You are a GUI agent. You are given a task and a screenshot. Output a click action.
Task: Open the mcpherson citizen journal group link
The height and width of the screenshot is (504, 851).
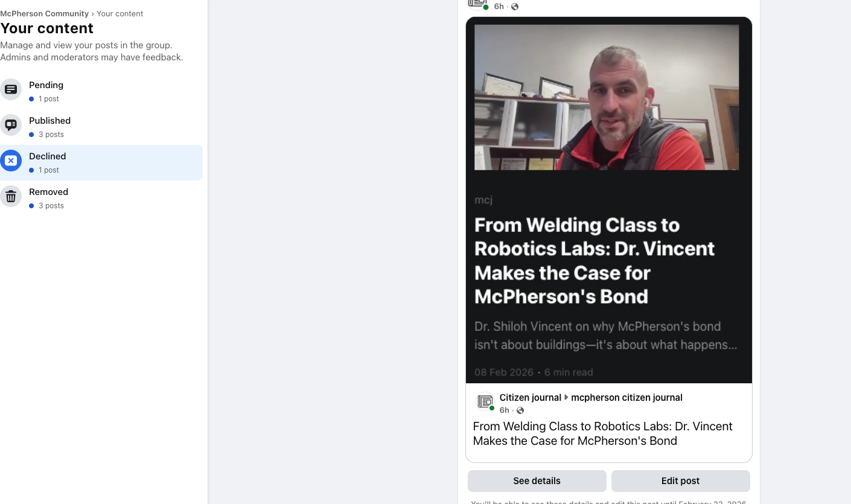626,398
